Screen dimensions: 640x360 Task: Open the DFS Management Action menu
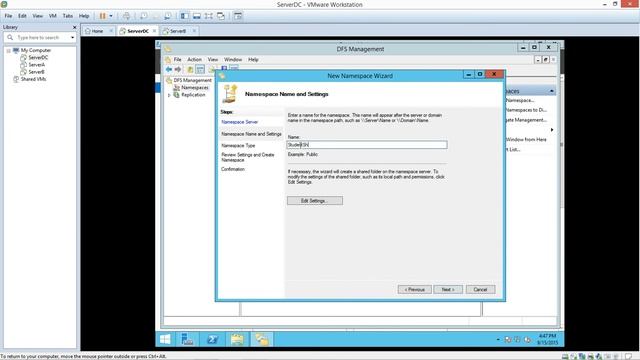[195, 60]
